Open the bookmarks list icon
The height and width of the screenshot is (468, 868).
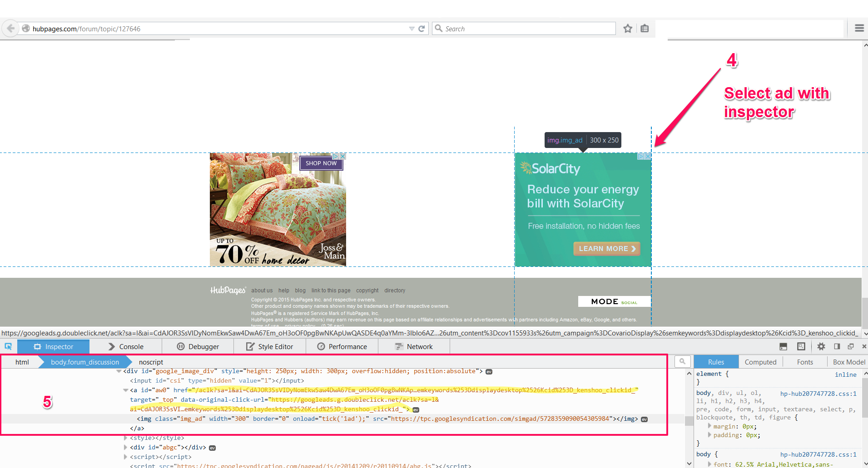pos(645,29)
